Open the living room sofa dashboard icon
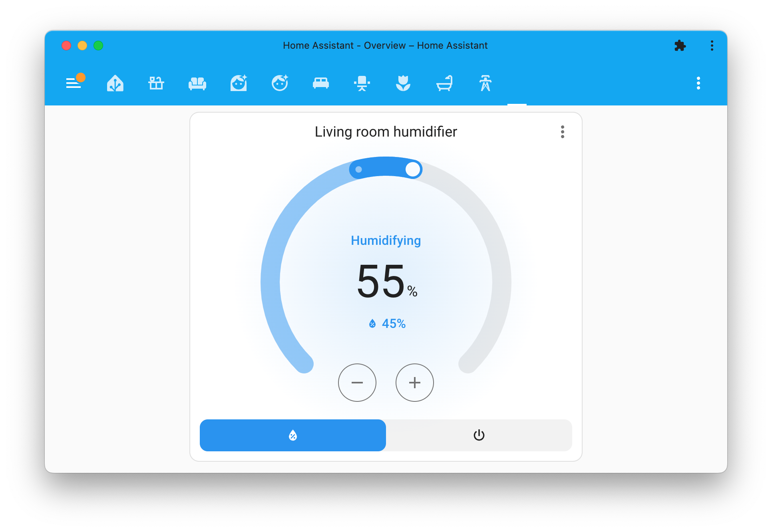Screen dimensions: 772x532 click(197, 83)
